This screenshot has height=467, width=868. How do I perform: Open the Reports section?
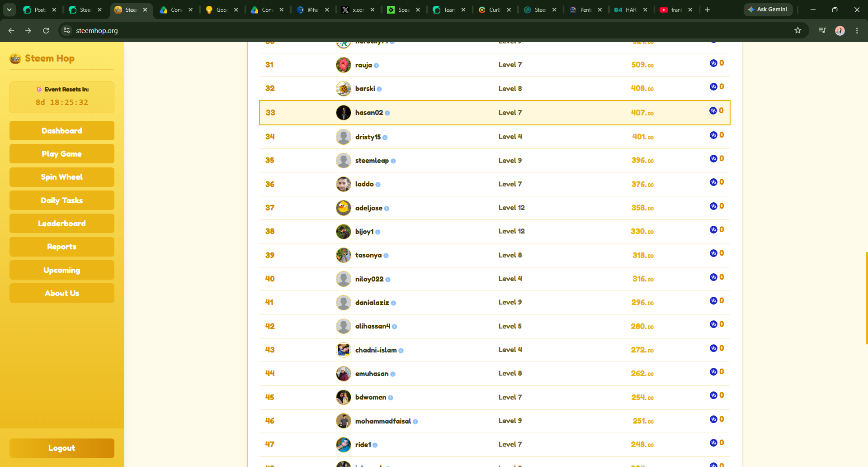coord(62,247)
